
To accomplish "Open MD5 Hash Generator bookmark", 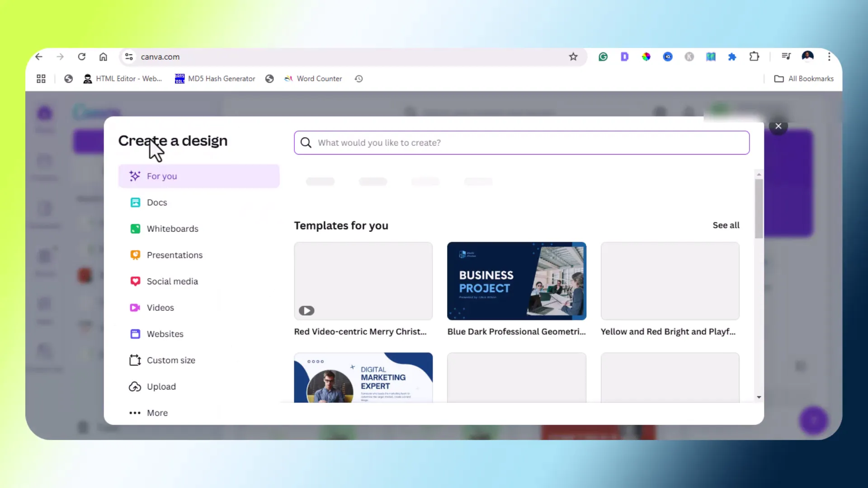I will (215, 79).
